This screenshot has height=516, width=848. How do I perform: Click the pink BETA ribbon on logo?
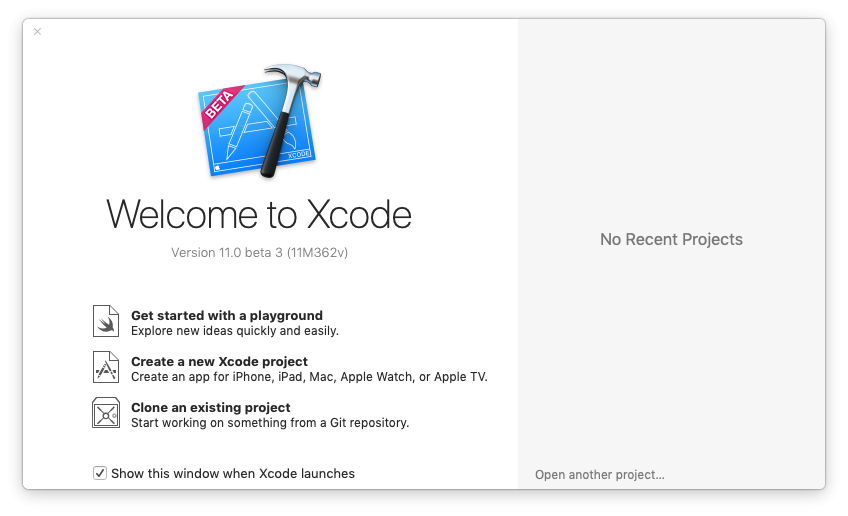[x=221, y=106]
